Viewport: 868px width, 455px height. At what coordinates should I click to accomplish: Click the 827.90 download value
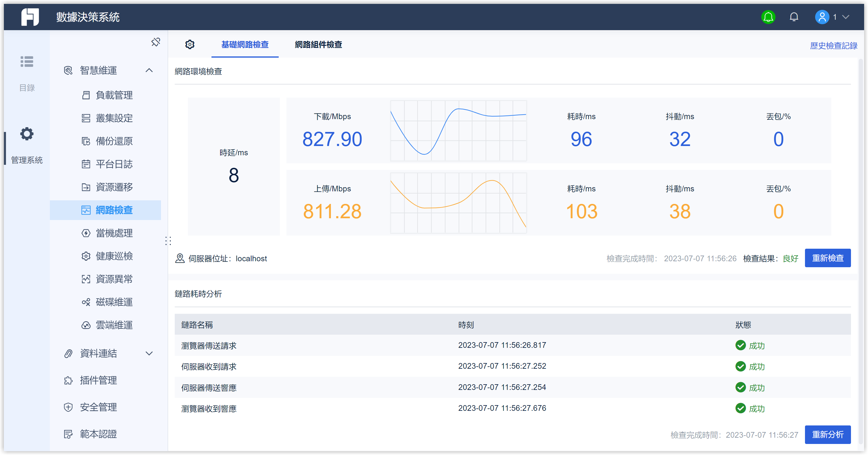(x=332, y=139)
